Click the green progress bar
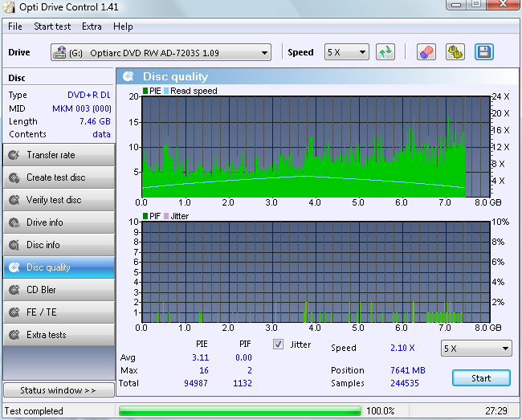Screen dimensions: 522x420 240,410
